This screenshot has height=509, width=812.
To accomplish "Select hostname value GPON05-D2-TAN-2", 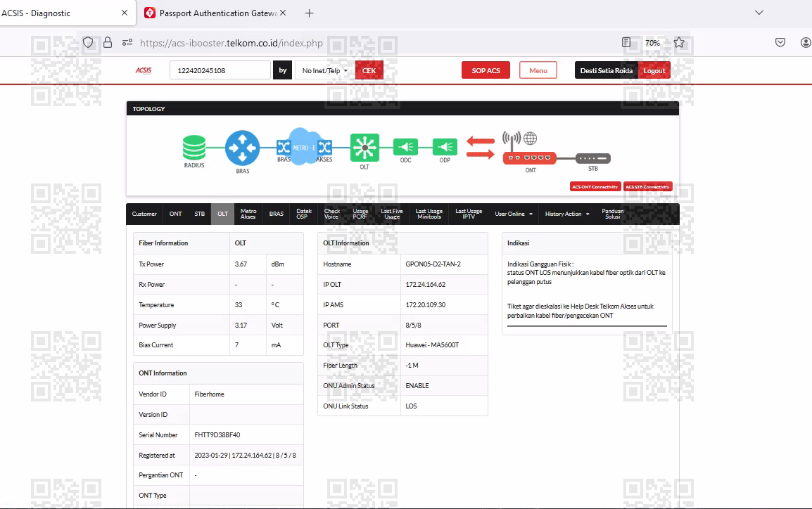I will pos(433,264).
